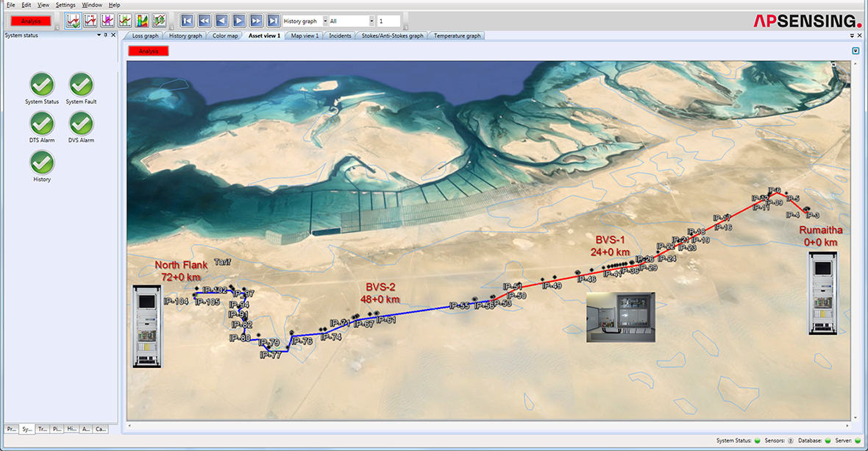Viewport: 868px width, 451px height.
Task: Click the DTS Alarm status icon
Action: point(41,124)
